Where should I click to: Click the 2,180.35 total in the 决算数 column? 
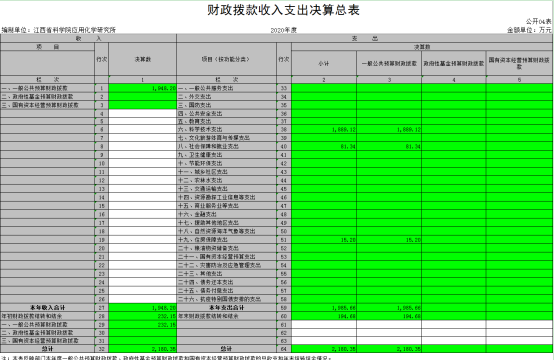coord(143,349)
